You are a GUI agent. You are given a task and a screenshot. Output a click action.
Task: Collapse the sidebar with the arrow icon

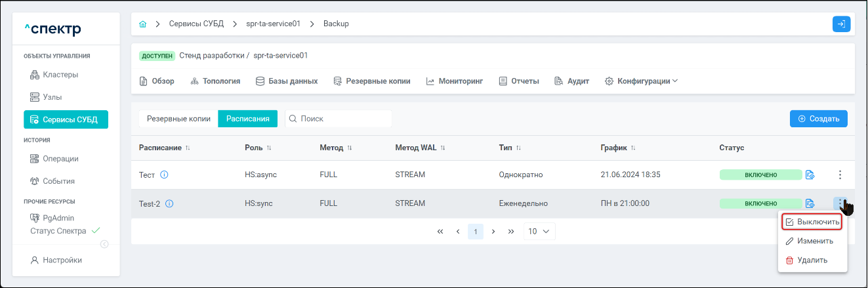coord(104,244)
